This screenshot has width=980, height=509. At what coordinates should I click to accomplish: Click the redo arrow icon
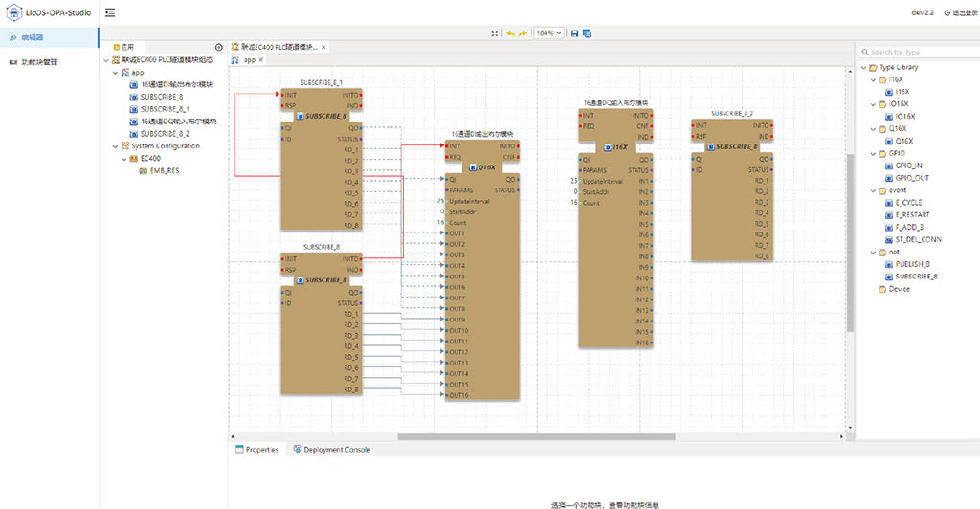point(523,33)
